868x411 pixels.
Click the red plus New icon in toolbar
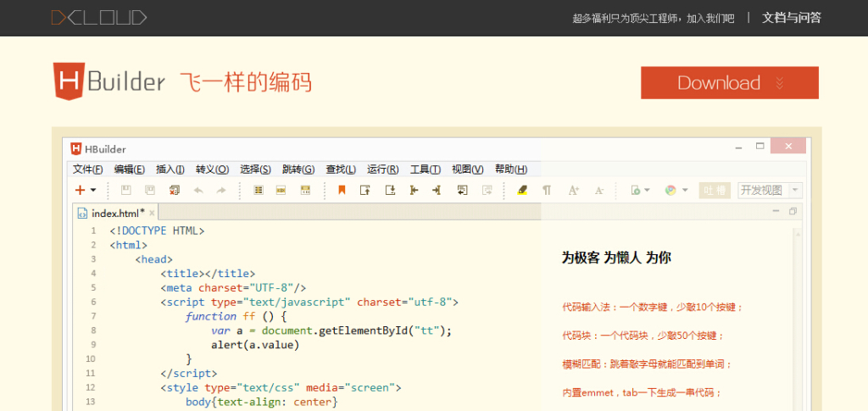coord(81,191)
